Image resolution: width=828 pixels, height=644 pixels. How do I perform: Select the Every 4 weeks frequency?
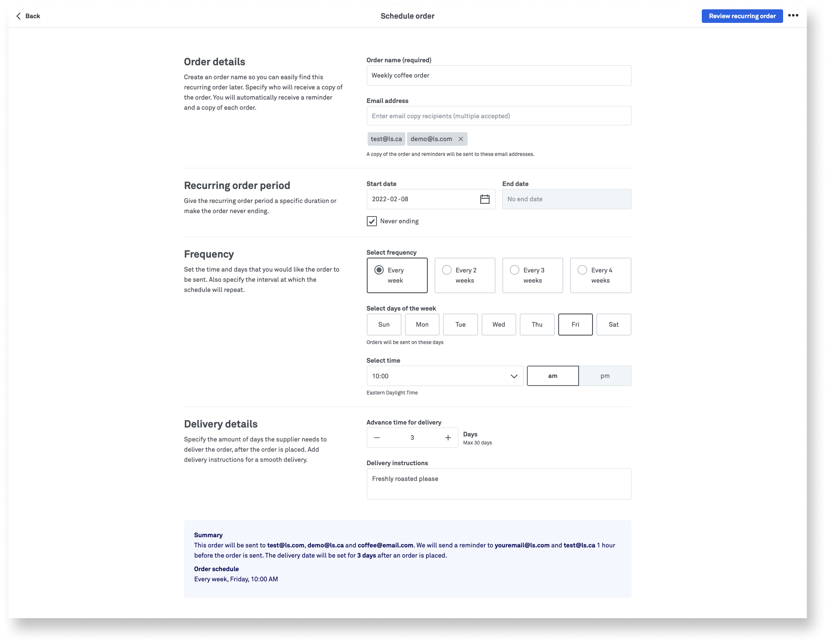coord(600,275)
